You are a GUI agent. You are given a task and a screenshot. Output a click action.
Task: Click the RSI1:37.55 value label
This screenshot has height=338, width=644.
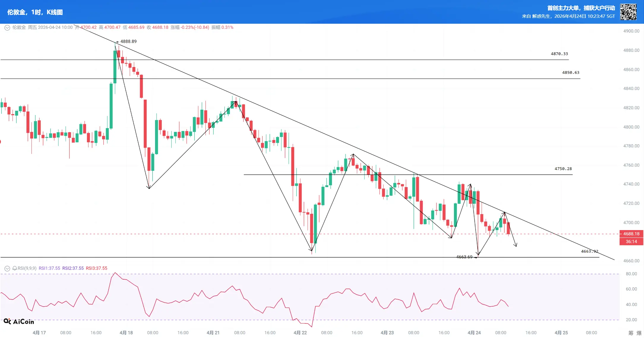click(x=49, y=268)
